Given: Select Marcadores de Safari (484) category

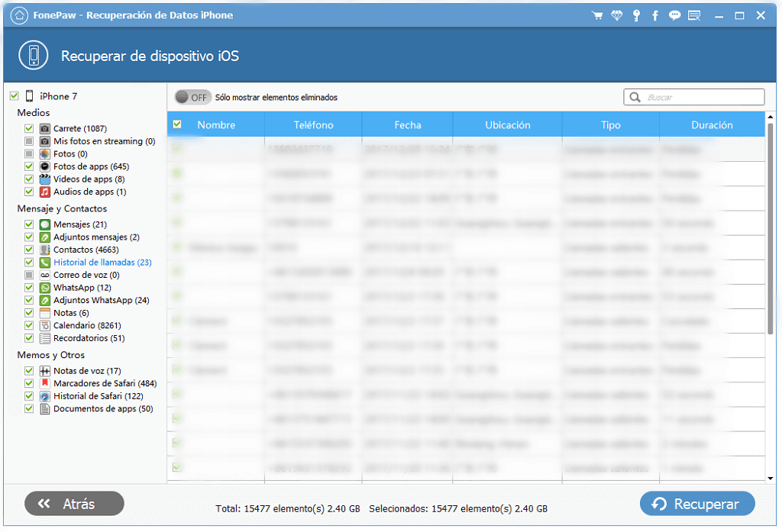Looking at the screenshot, I should tap(105, 383).
